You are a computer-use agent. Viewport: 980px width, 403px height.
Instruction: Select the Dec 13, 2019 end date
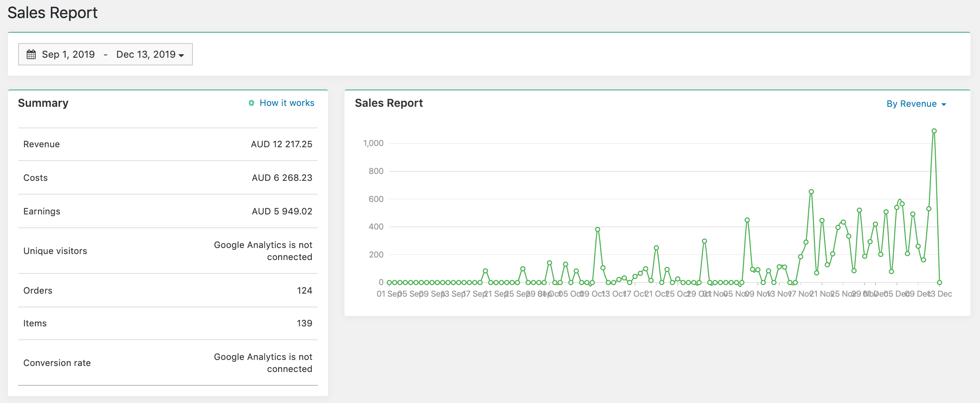[x=146, y=54]
